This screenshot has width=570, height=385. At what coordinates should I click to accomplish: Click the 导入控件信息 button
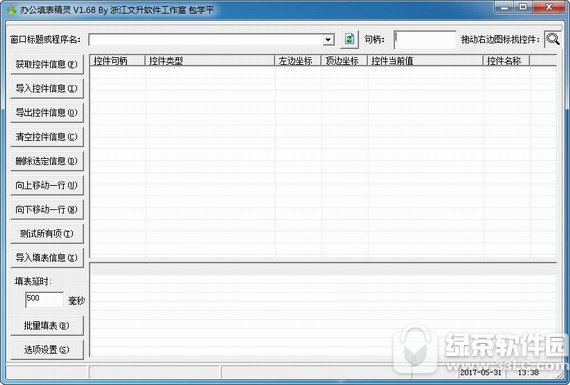(x=47, y=88)
